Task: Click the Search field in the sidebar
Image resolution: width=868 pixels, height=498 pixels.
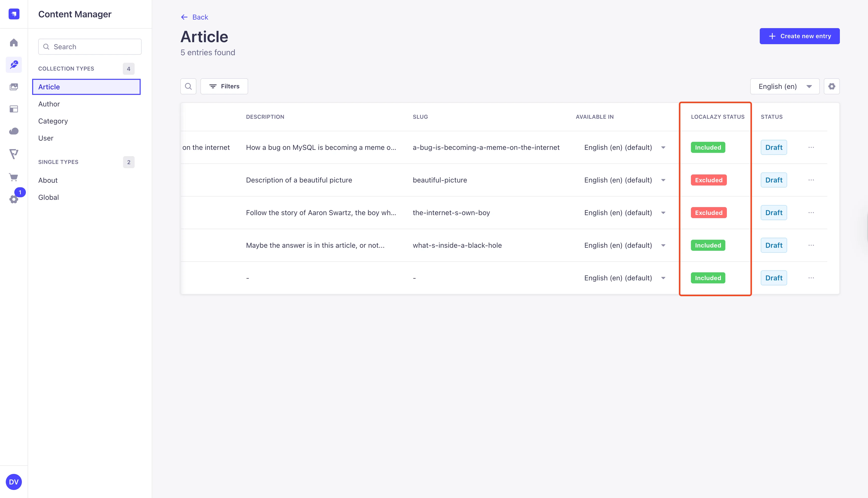Action: click(x=90, y=46)
